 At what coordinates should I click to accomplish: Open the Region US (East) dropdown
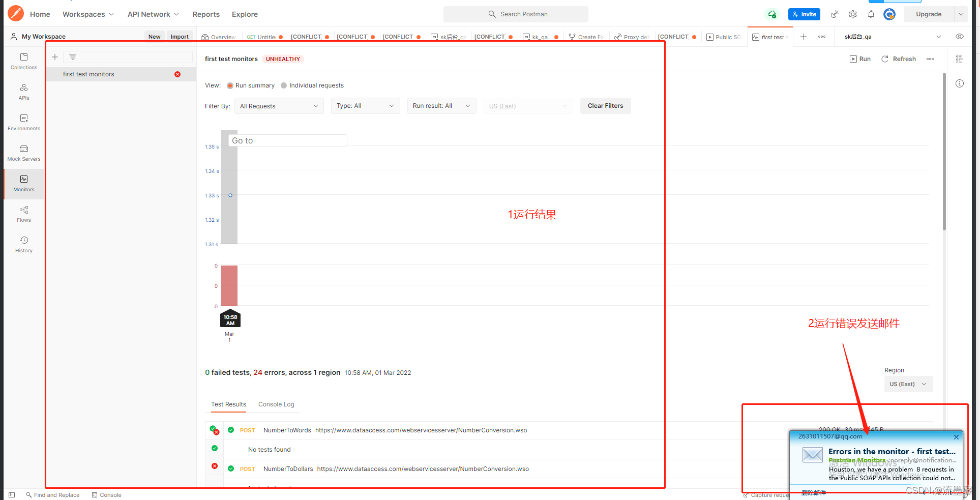pyautogui.click(x=908, y=384)
